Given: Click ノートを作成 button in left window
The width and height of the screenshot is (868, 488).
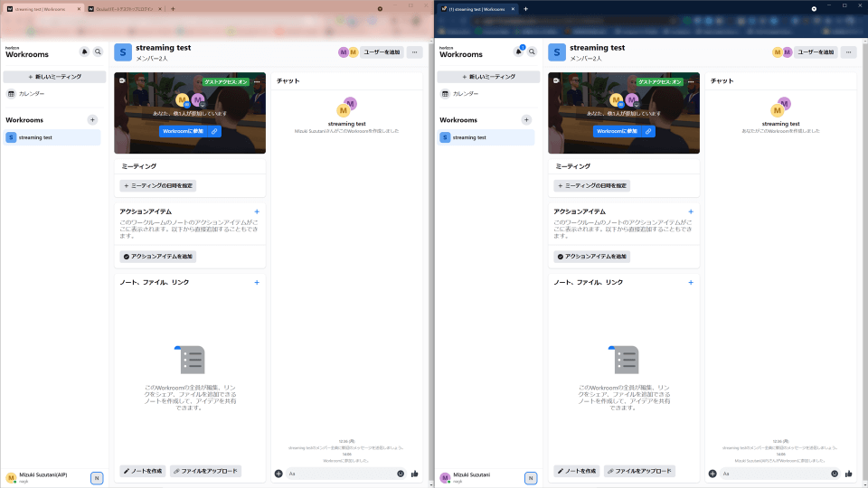Looking at the screenshot, I should [143, 471].
